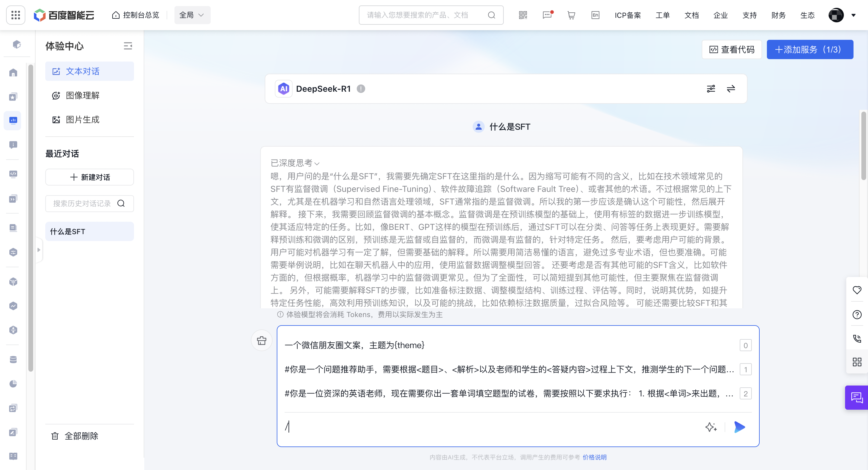The height and width of the screenshot is (470, 868).
Task: Open the grid apps icon on right panel
Action: [x=857, y=362]
